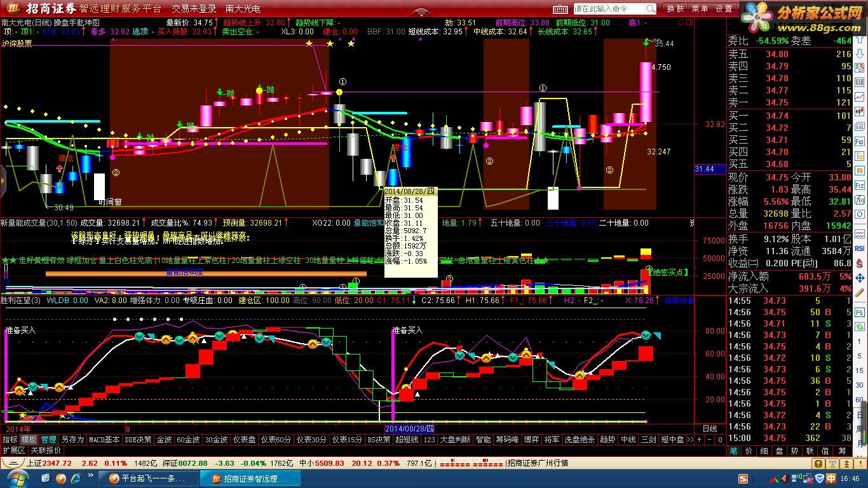Click the colored grid sector icon
The image size is (868, 488).
coord(860,81)
